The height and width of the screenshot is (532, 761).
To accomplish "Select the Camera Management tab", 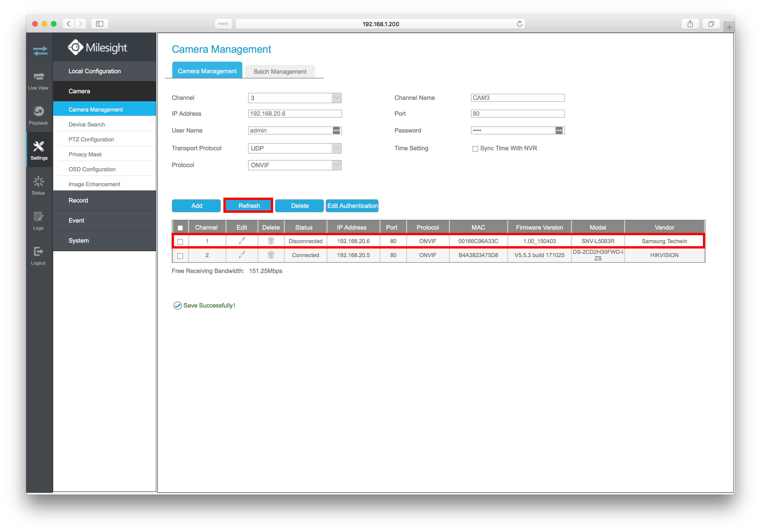I will (207, 71).
